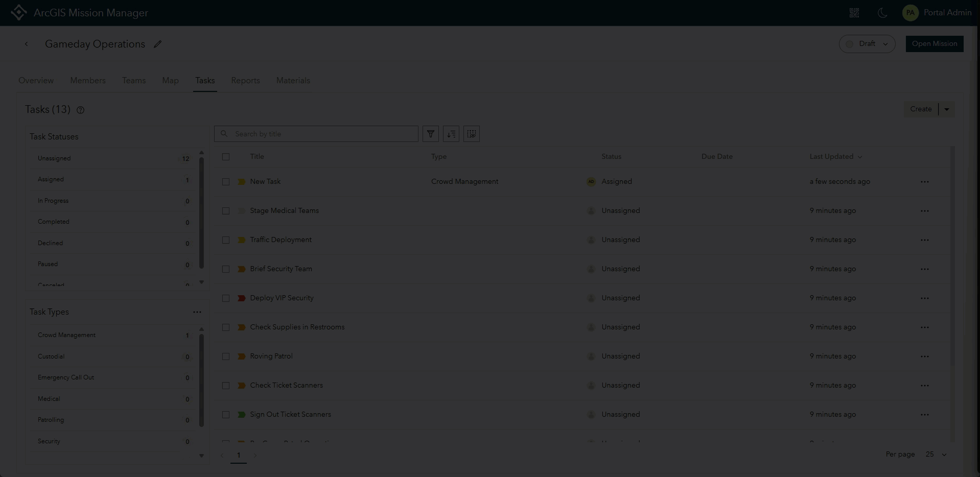Open the ellipsis menu for New Task
The image size is (980, 477).
point(925,181)
